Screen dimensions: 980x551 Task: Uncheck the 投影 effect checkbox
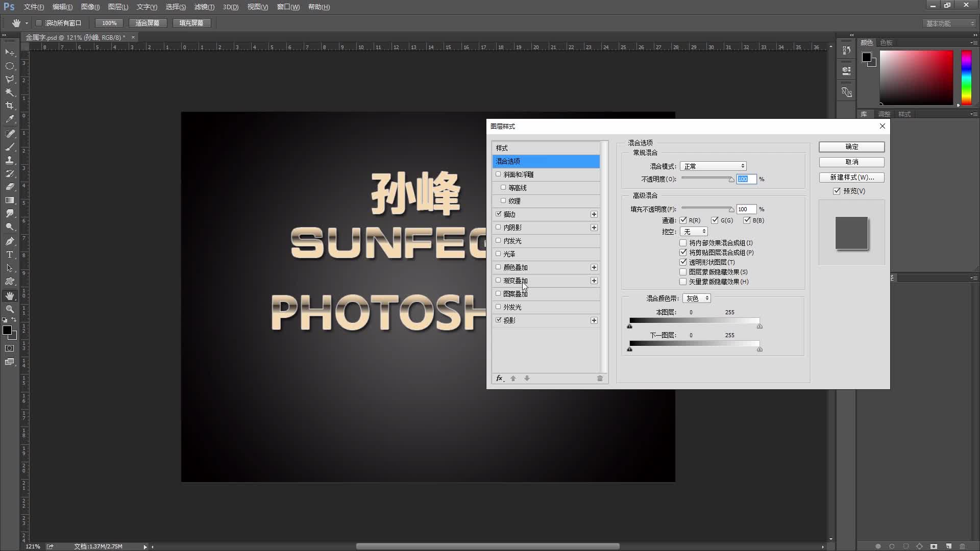[x=499, y=320]
